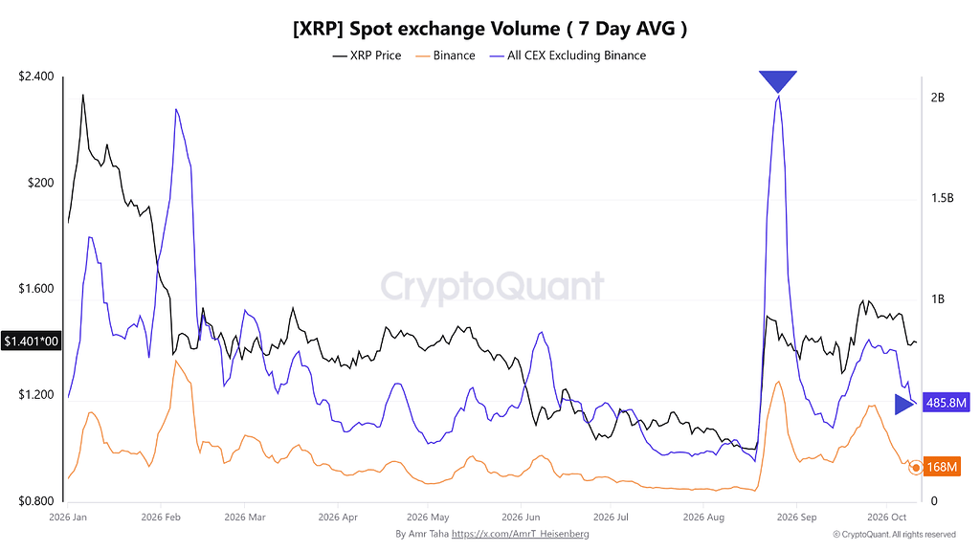Screen dimensions: 980x551
Task: Click the right-pointing triangle marker near 485.8M
Action: coord(904,405)
